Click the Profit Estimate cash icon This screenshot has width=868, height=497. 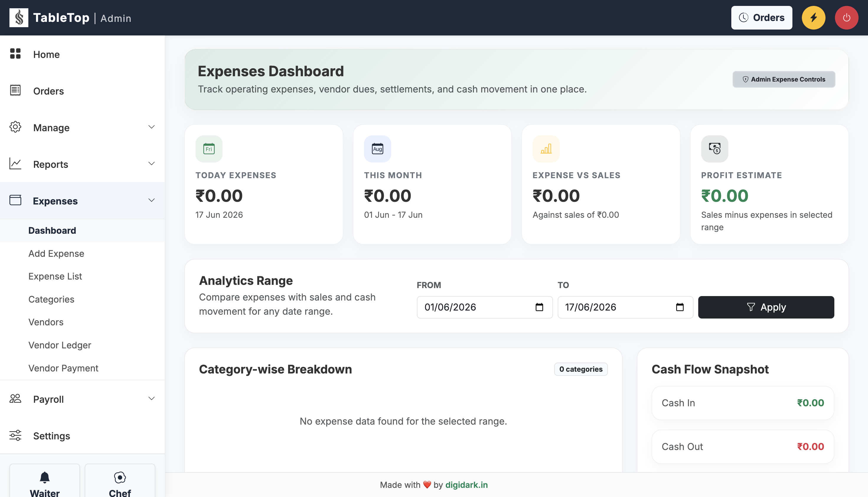tap(714, 149)
